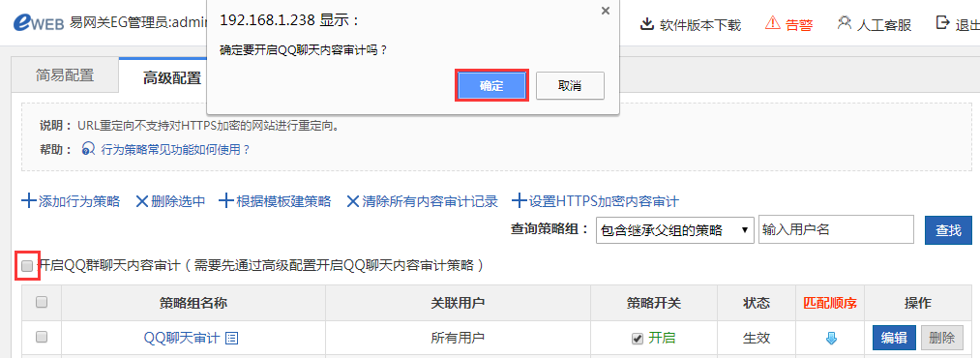Click 编辑 for QQ聊天审计
Image resolution: width=980 pixels, height=358 pixels.
click(894, 338)
